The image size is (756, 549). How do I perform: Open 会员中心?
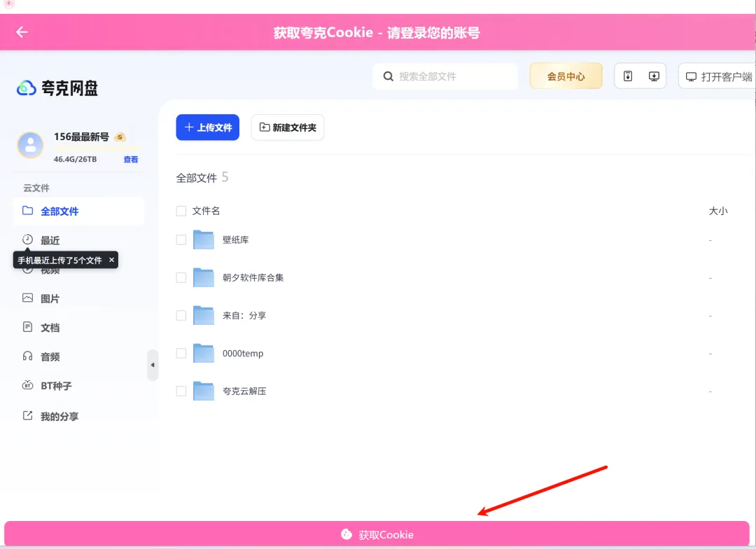[x=566, y=76]
